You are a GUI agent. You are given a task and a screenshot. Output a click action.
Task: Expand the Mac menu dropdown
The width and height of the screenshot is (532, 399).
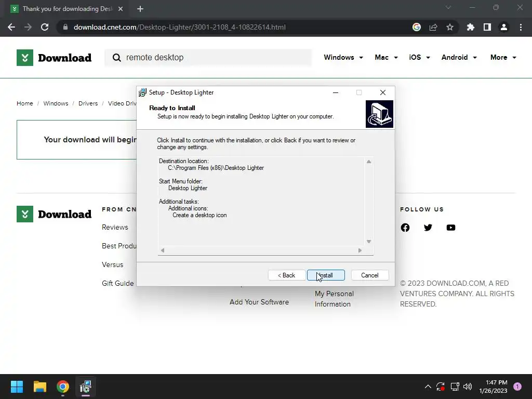pos(386,57)
